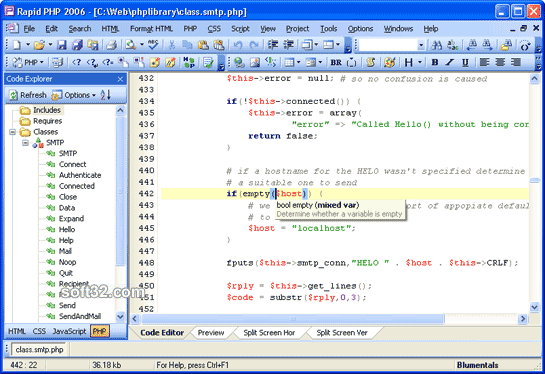Switch to Split Screen Ver tab
Viewport: 545px width, 374px height.
342,333
